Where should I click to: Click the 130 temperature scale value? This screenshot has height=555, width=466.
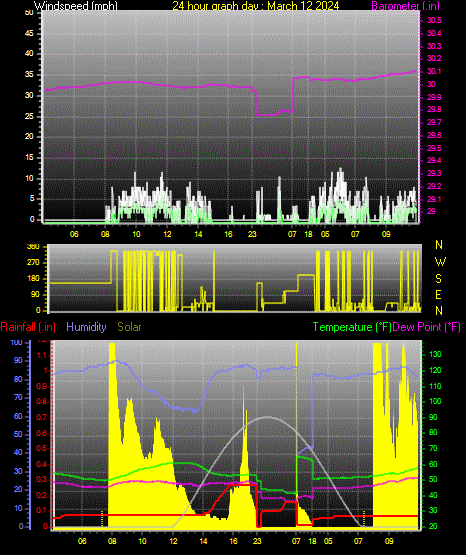click(x=435, y=354)
